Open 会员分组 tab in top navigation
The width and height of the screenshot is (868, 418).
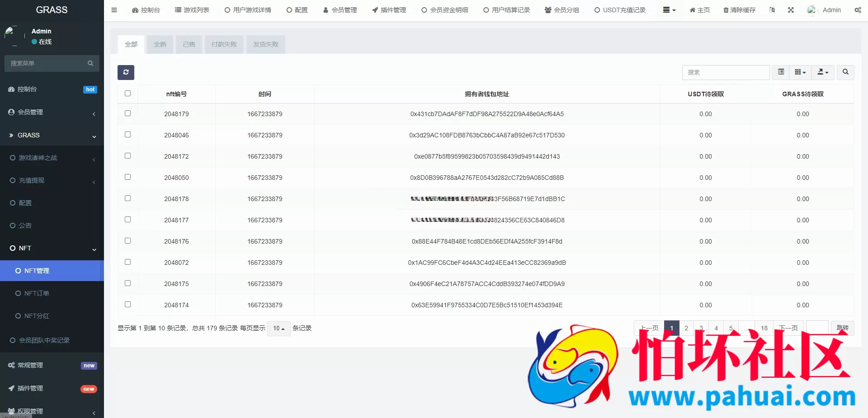tap(562, 10)
